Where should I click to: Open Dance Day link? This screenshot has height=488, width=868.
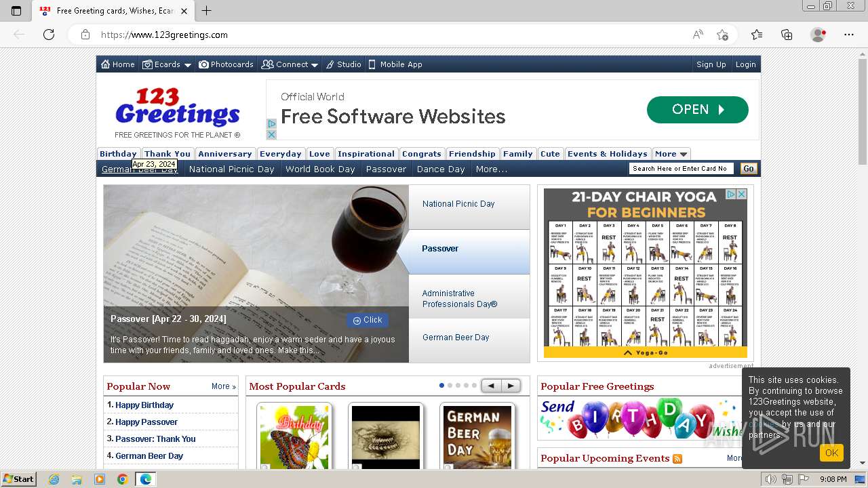pos(441,169)
